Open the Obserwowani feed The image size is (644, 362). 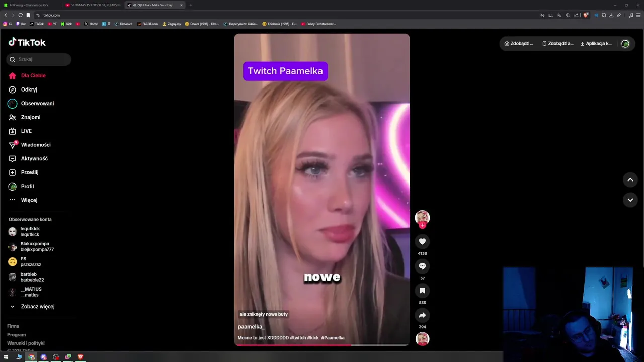tap(31, 103)
